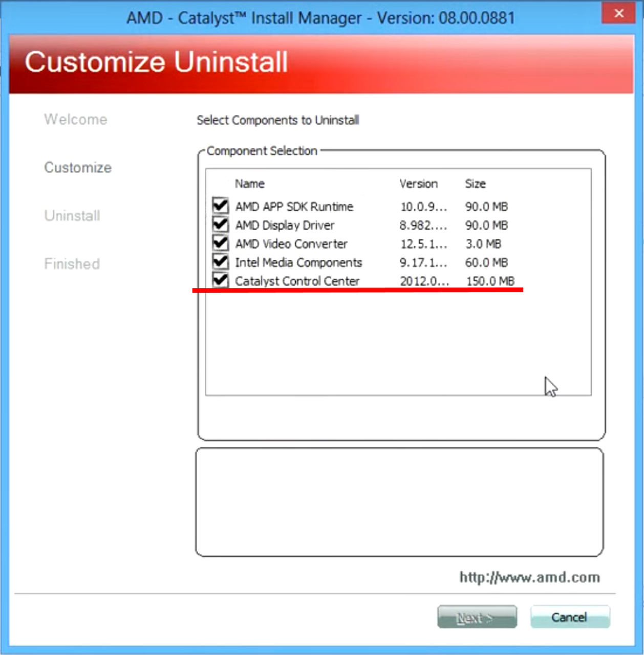
Task: Click version 9.17.1... of Intel Media
Action: coord(423,263)
